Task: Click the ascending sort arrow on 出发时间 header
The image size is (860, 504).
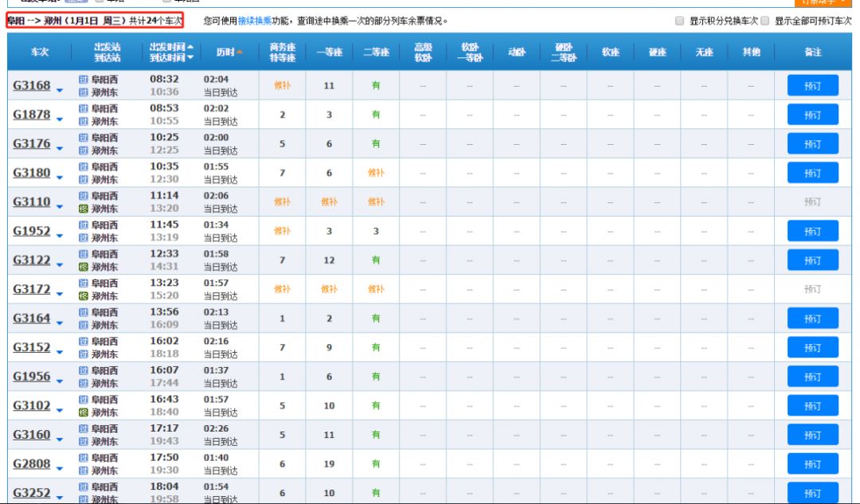Action: pyautogui.click(x=190, y=49)
